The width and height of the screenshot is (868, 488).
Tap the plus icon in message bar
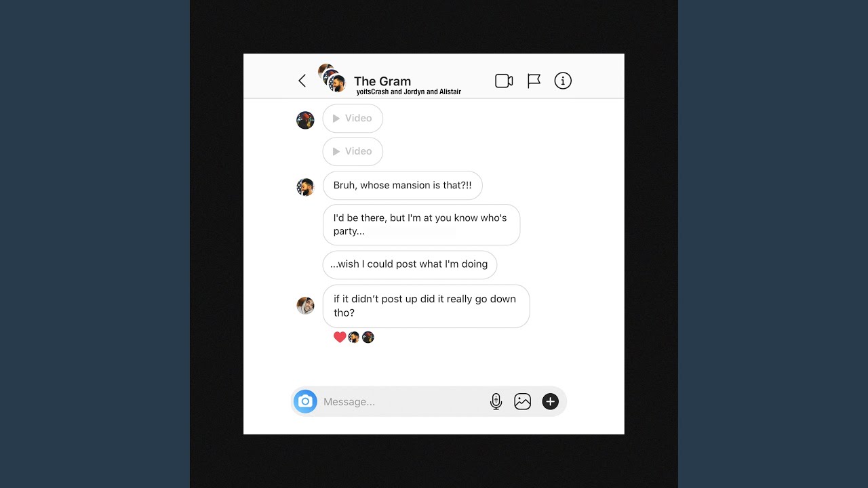(x=550, y=402)
